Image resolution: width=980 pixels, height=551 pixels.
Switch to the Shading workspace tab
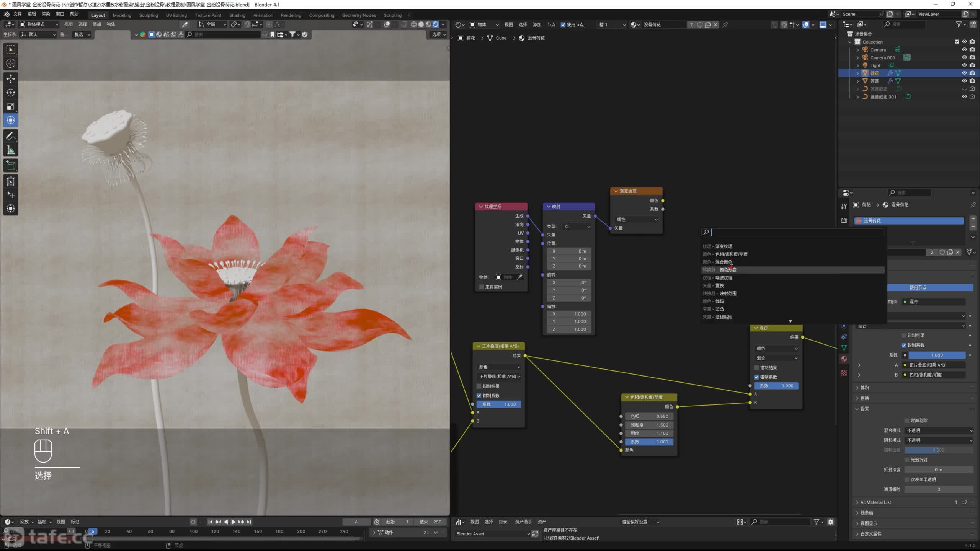pyautogui.click(x=237, y=15)
